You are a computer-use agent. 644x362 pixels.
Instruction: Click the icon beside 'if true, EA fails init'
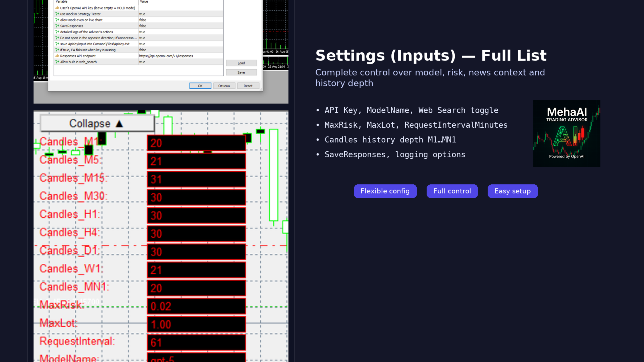click(57, 50)
